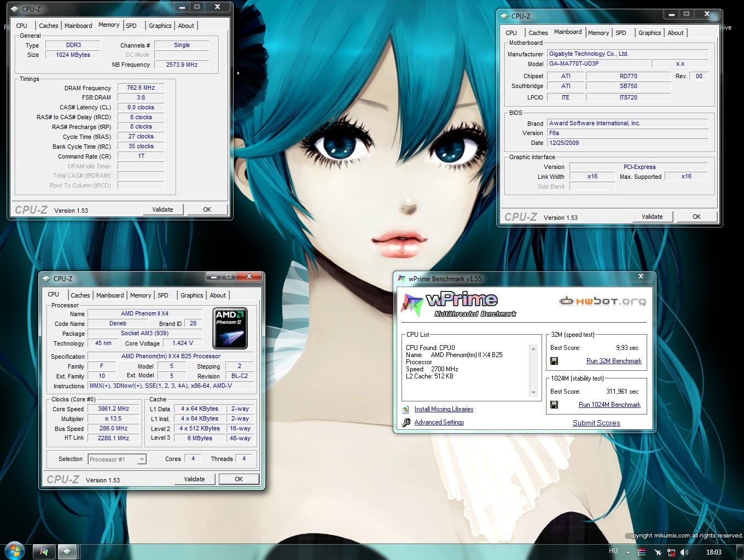Click the Core Speed 3861.2 MHz value
Image resolution: width=744 pixels, height=560 pixels.
pos(113,409)
